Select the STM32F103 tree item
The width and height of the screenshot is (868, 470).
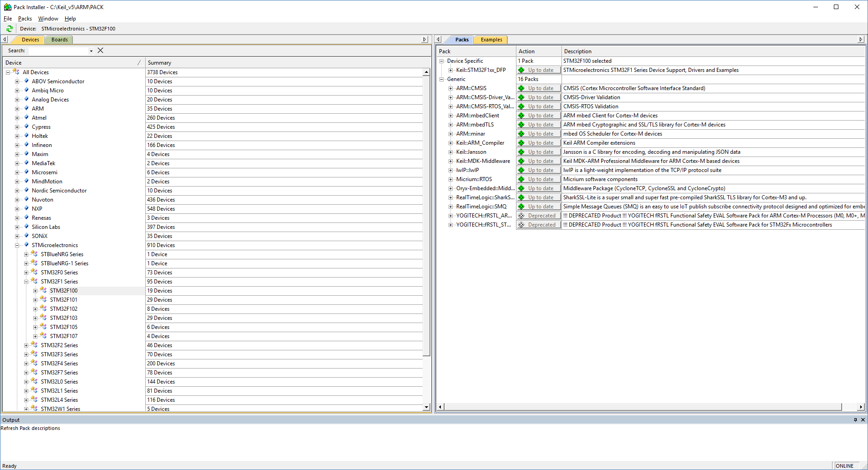[64, 318]
